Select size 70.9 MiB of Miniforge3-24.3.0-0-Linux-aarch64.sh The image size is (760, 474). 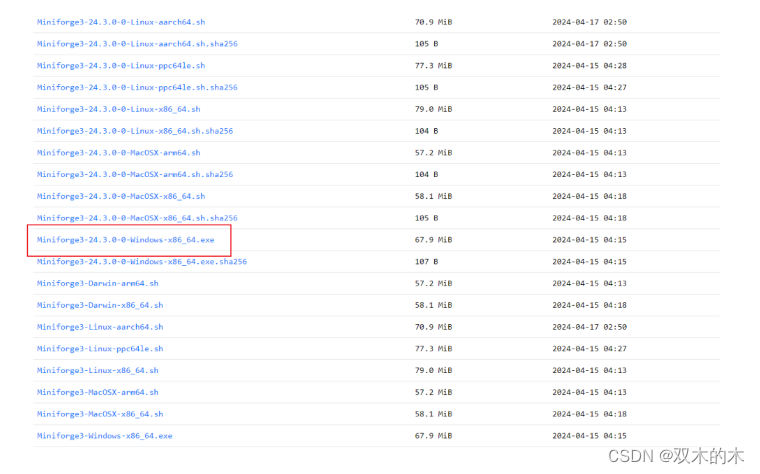point(433,22)
